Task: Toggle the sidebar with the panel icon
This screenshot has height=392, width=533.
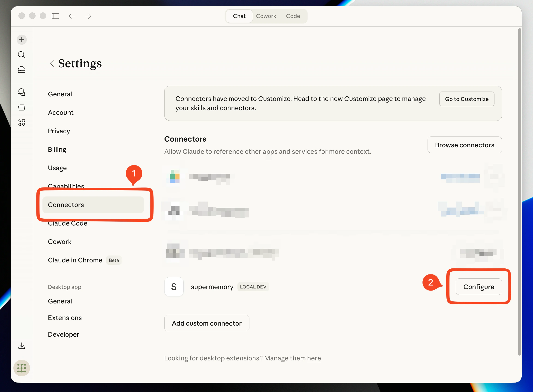Action: pos(55,16)
